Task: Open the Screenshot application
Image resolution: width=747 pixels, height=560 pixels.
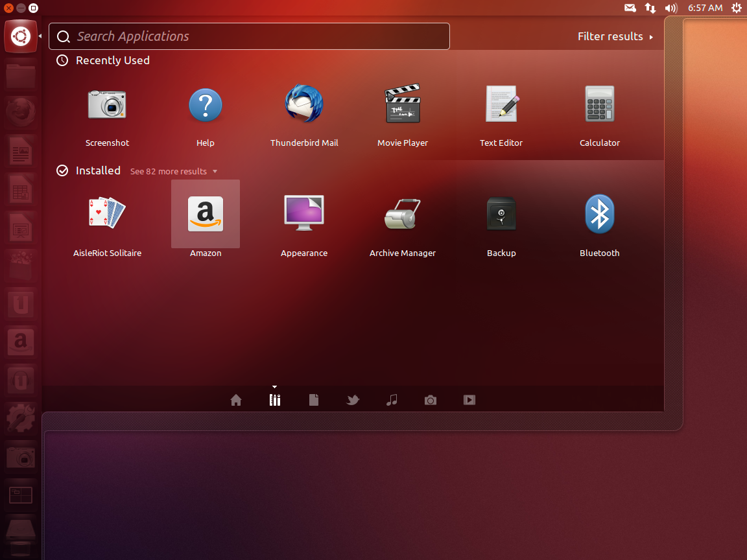Action: [x=107, y=105]
